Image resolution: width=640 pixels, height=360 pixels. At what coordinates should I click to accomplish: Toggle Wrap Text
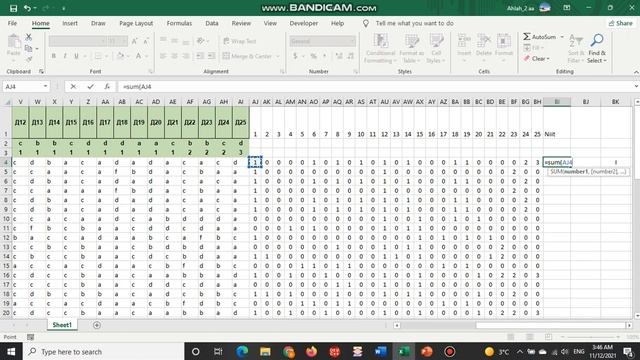(240, 41)
